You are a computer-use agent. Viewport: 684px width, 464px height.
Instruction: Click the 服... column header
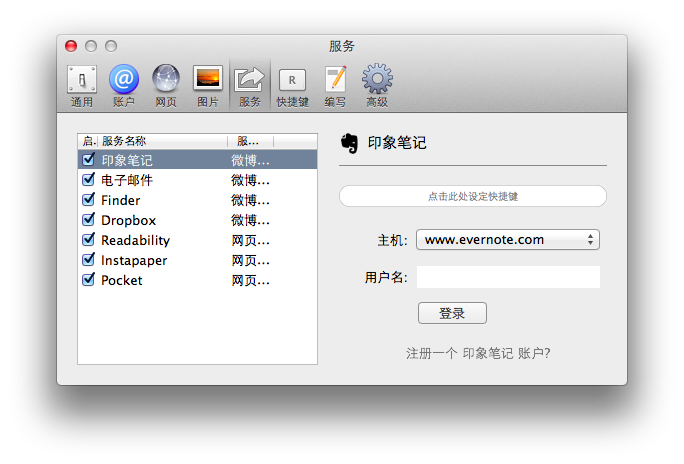click(250, 141)
